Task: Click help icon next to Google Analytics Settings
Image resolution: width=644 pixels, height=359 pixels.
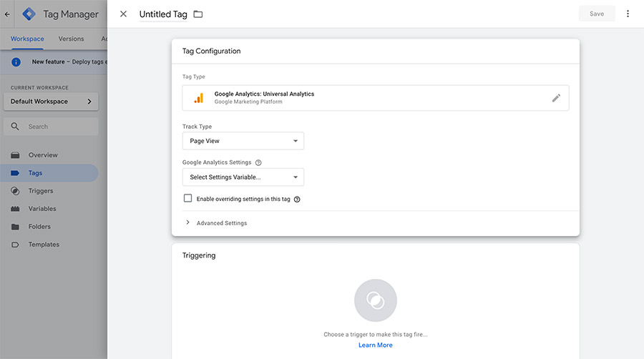Action: (x=258, y=162)
